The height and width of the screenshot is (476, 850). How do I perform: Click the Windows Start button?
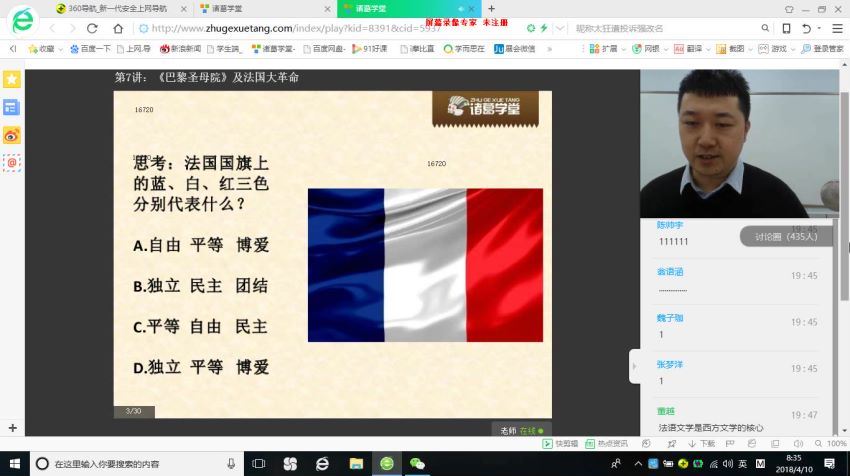(x=15, y=464)
